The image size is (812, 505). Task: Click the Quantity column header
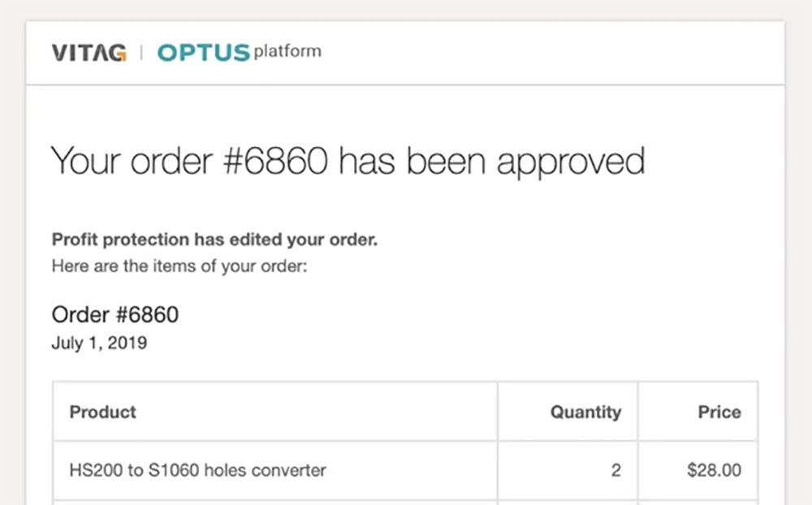(x=585, y=412)
